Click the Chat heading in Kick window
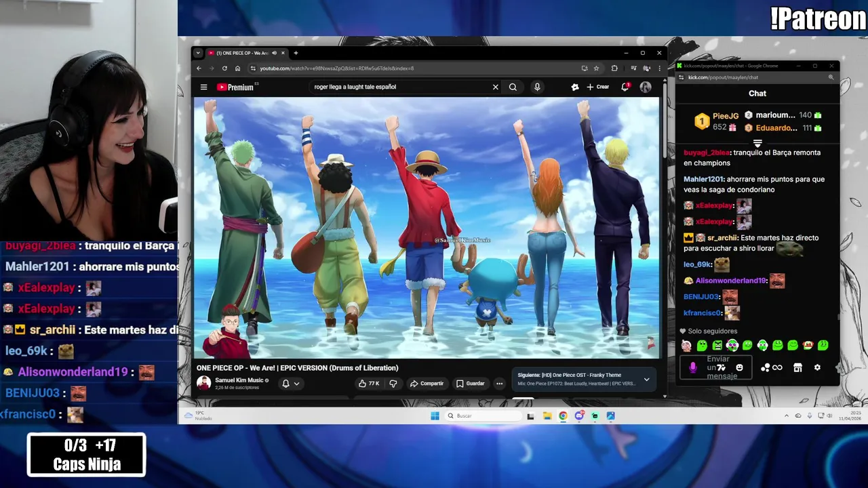The height and width of the screenshot is (488, 868). coord(757,94)
